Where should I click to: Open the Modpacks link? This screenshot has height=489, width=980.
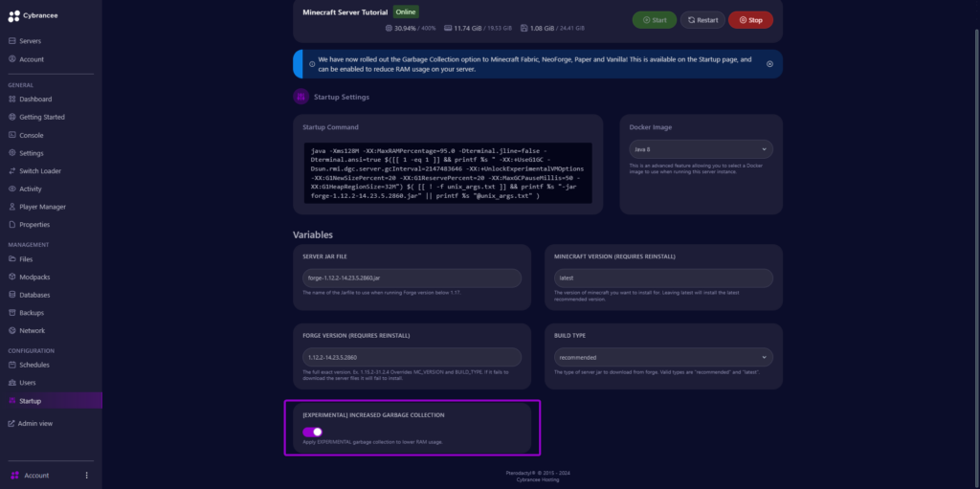pyautogui.click(x=34, y=277)
